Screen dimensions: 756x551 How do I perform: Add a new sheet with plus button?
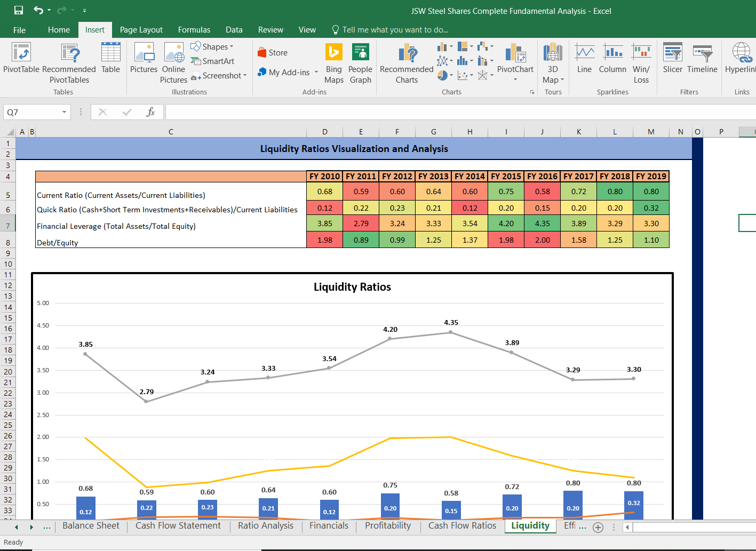click(x=598, y=527)
